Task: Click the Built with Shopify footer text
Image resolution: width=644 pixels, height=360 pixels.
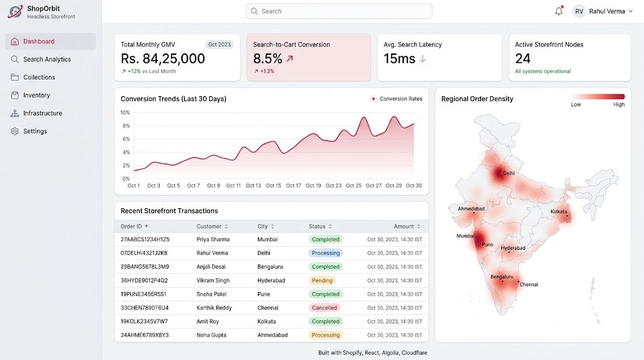Action: 373,352
